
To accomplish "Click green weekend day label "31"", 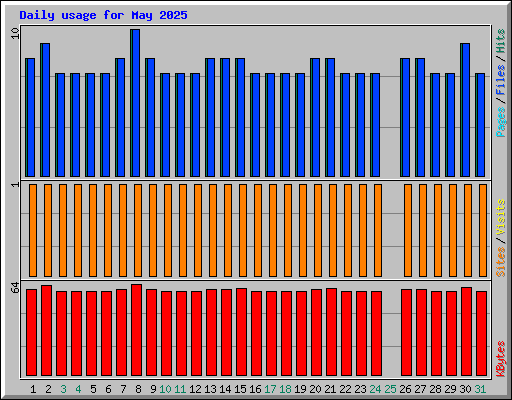I will pyautogui.click(x=480, y=389).
